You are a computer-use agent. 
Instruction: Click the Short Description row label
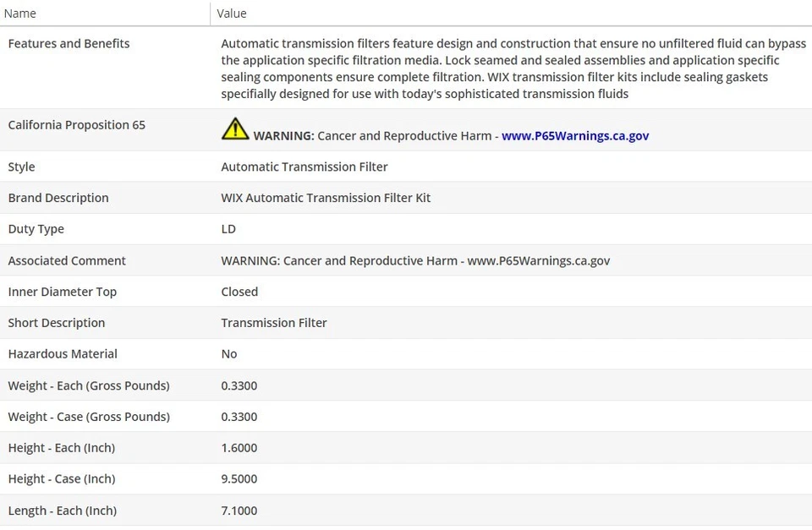(57, 323)
